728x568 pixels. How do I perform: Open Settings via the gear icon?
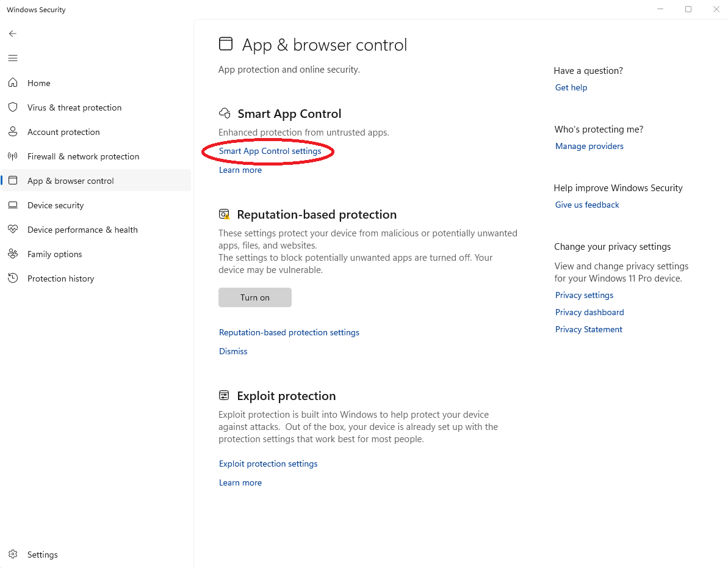coord(13,555)
